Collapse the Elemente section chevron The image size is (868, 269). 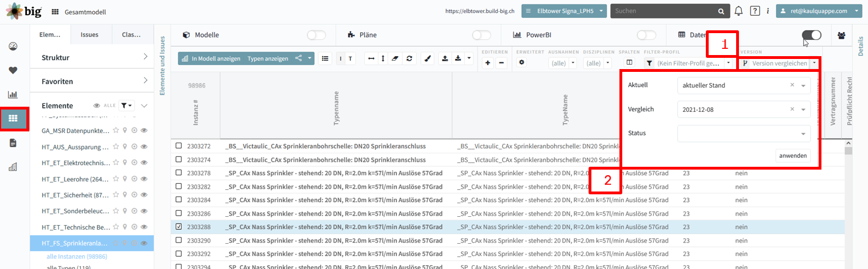[144, 106]
